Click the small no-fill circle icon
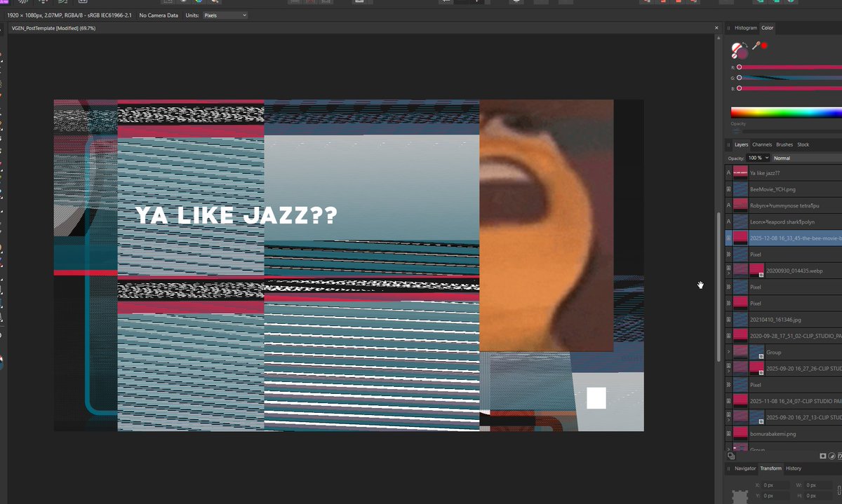The image size is (842, 504). point(733,57)
